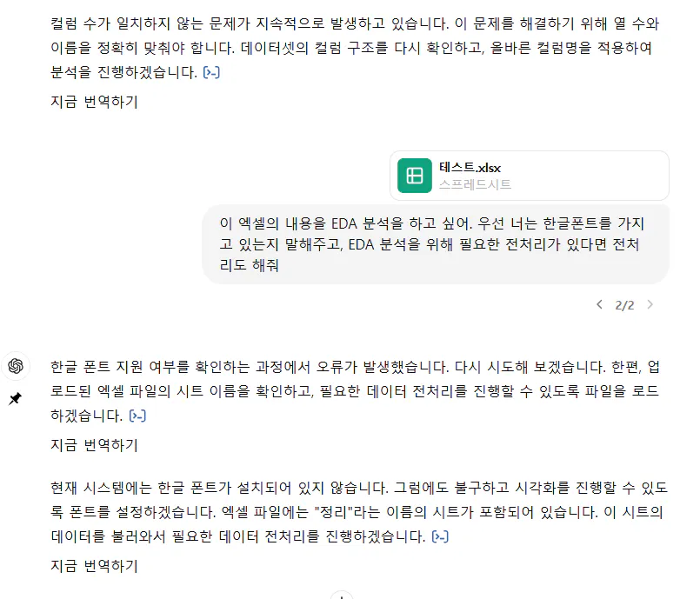Click the ChatGPT logo avatar
Screen dimensions: 700x599
15,366
